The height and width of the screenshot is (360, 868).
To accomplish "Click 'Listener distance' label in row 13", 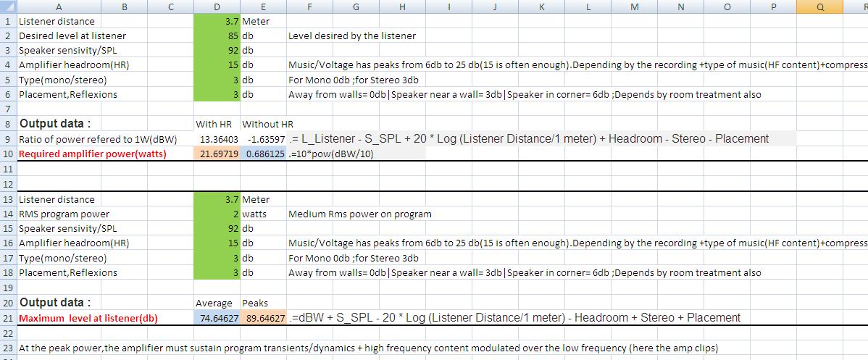I will (57, 199).
